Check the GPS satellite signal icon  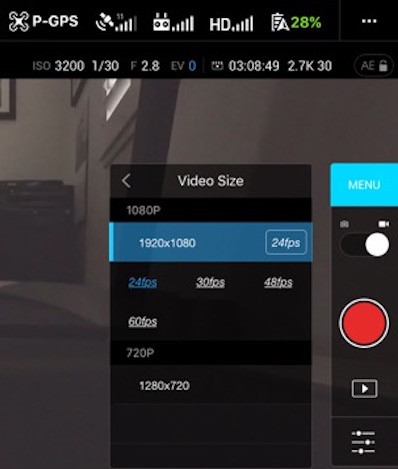click(116, 22)
